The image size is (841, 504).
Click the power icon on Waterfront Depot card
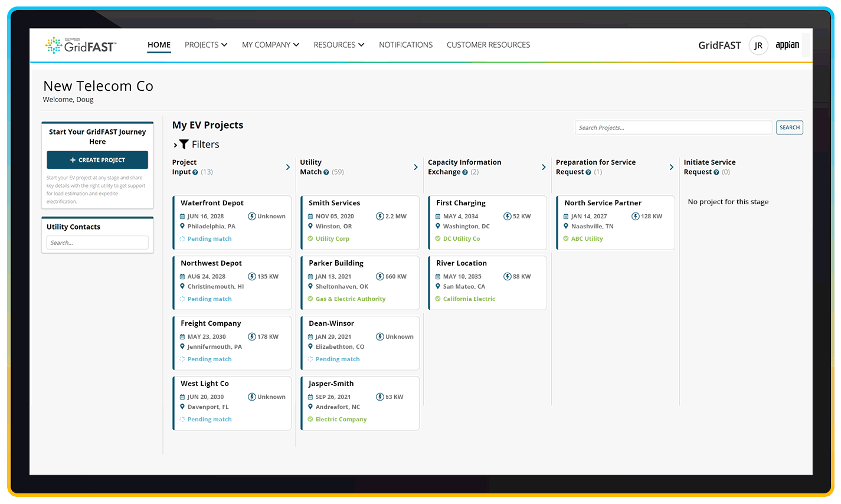[252, 217]
